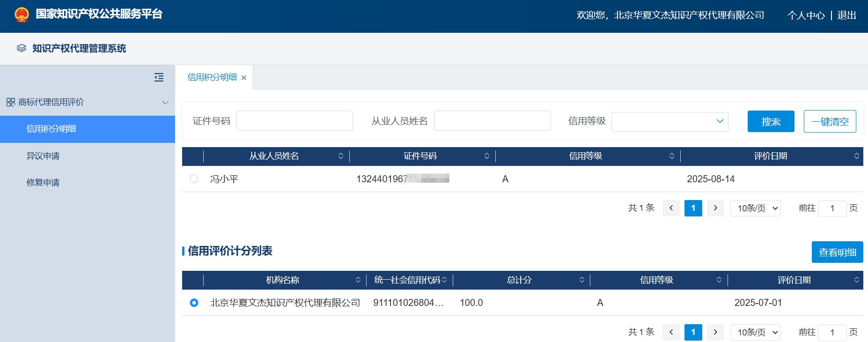
Task: Open upper table 10条/页 page size dropdown
Action: (x=755, y=208)
